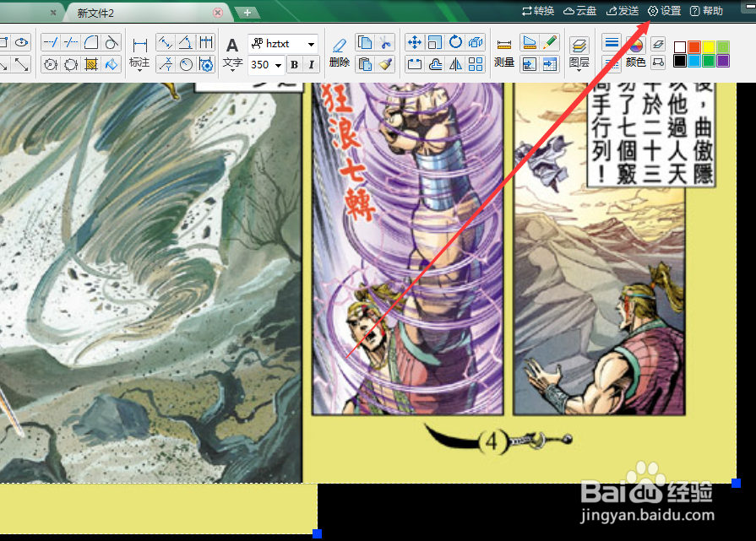The width and height of the screenshot is (756, 541).
Task: Open the 设置 settings menu
Action: [665, 11]
